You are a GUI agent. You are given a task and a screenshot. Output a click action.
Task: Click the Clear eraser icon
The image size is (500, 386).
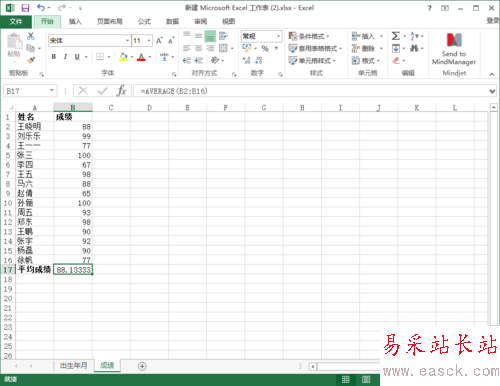click(396, 60)
